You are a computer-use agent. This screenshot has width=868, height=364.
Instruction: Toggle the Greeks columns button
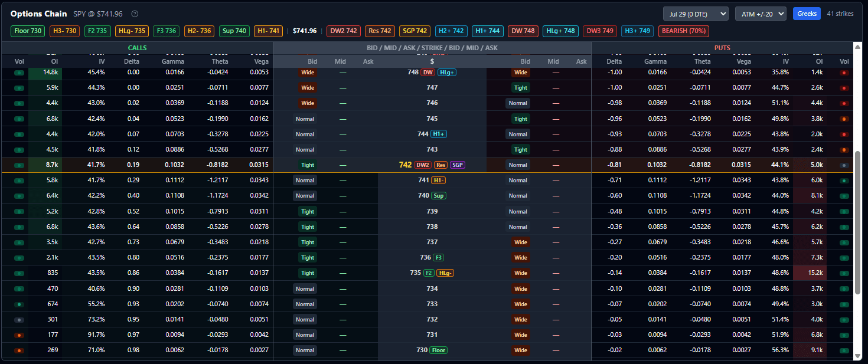tap(807, 14)
